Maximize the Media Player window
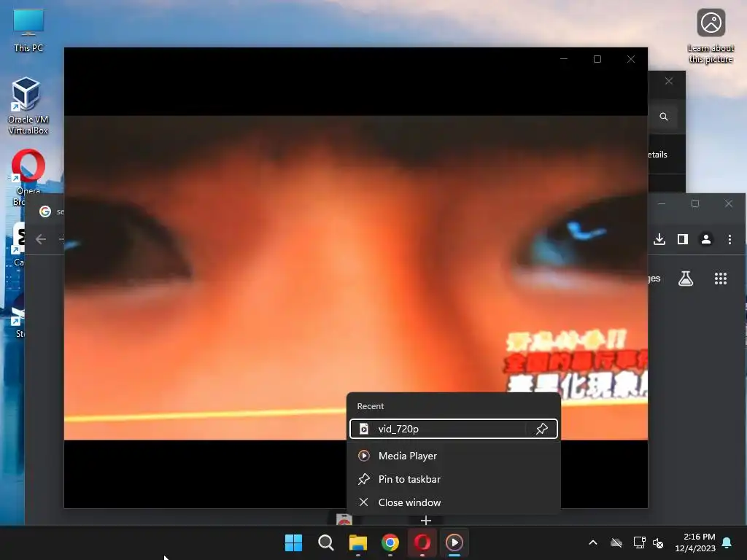The height and width of the screenshot is (560, 747). click(x=597, y=59)
